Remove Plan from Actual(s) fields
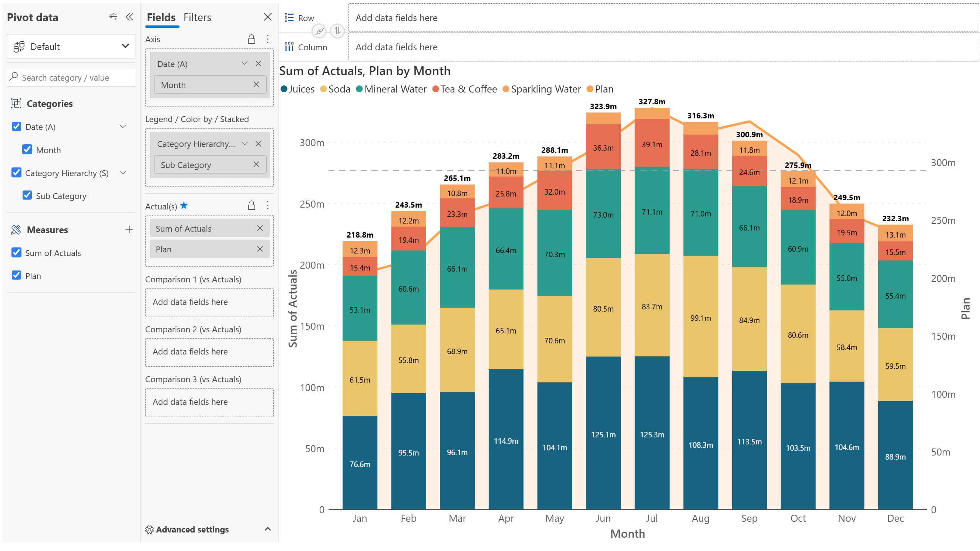 pyautogui.click(x=260, y=249)
